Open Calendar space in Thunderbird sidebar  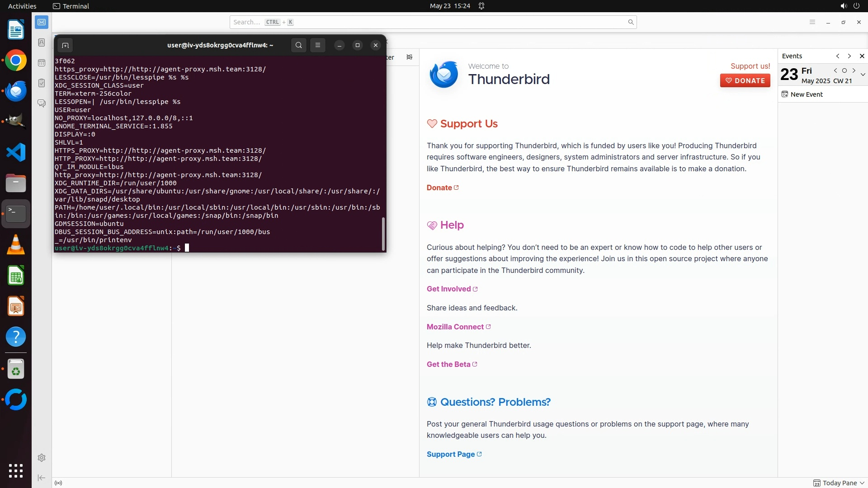pos(42,63)
